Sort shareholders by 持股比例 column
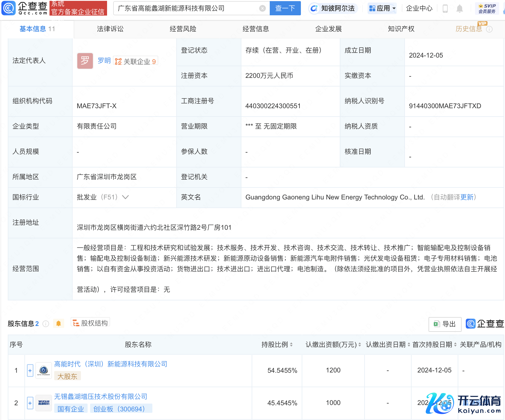The height and width of the screenshot is (420, 505). click(x=291, y=345)
